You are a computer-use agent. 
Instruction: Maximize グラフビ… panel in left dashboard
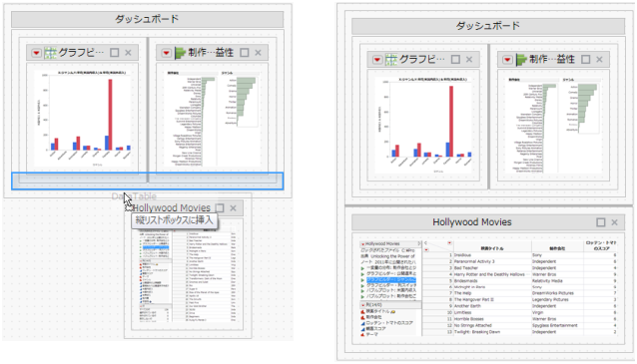[x=115, y=53]
